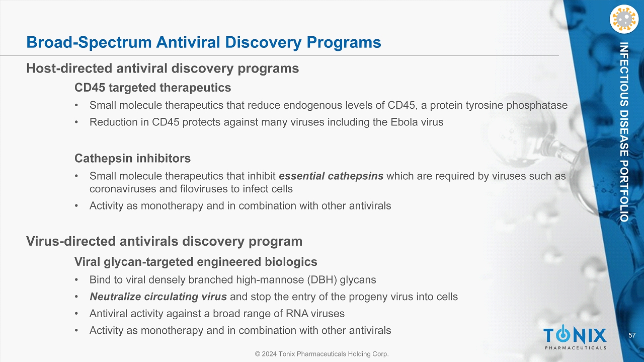Click the bold Neutralize circulating virus text

158,297
